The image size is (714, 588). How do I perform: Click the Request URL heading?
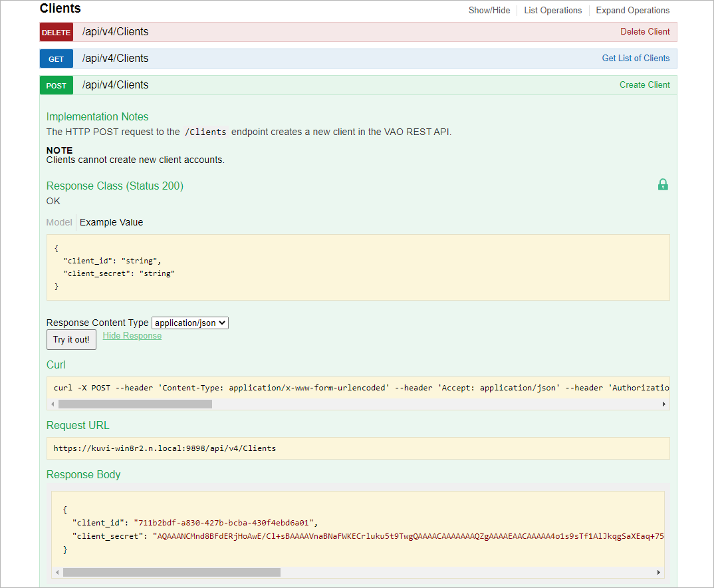click(x=78, y=426)
